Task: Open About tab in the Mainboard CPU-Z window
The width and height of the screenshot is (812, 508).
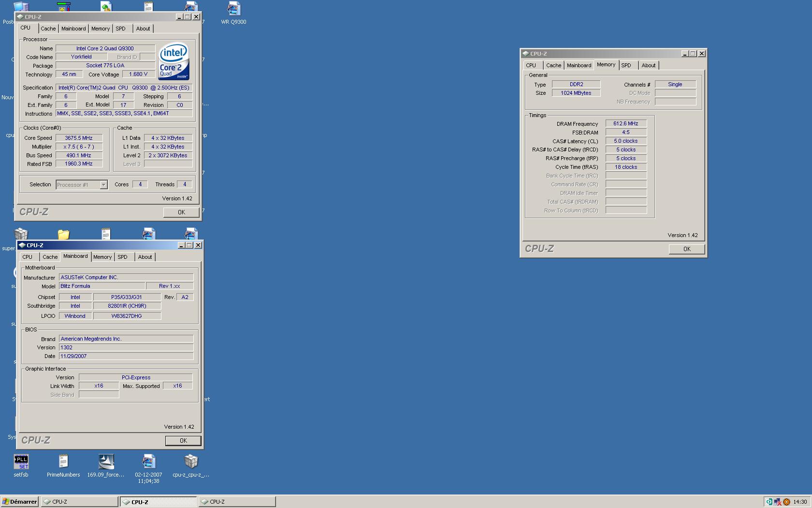Action: tap(145, 257)
